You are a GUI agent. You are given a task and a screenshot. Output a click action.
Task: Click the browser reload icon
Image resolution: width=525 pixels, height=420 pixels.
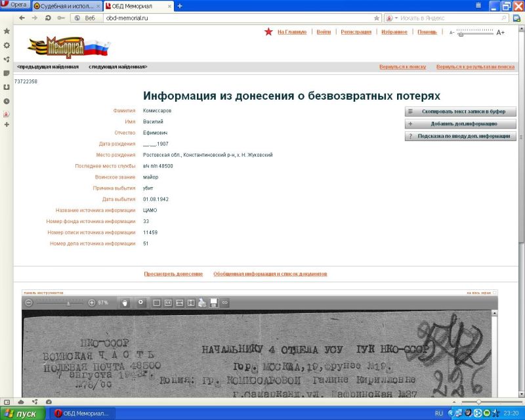(48, 18)
